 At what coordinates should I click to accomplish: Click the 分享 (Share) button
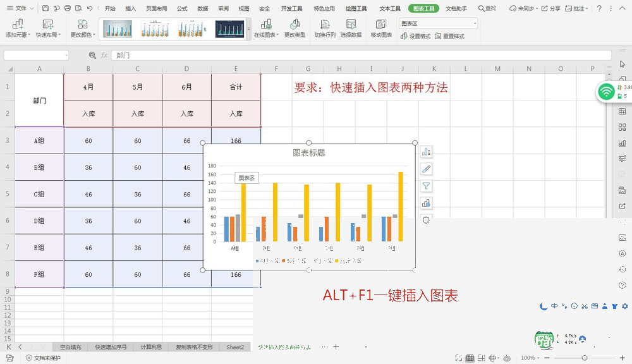550,8
